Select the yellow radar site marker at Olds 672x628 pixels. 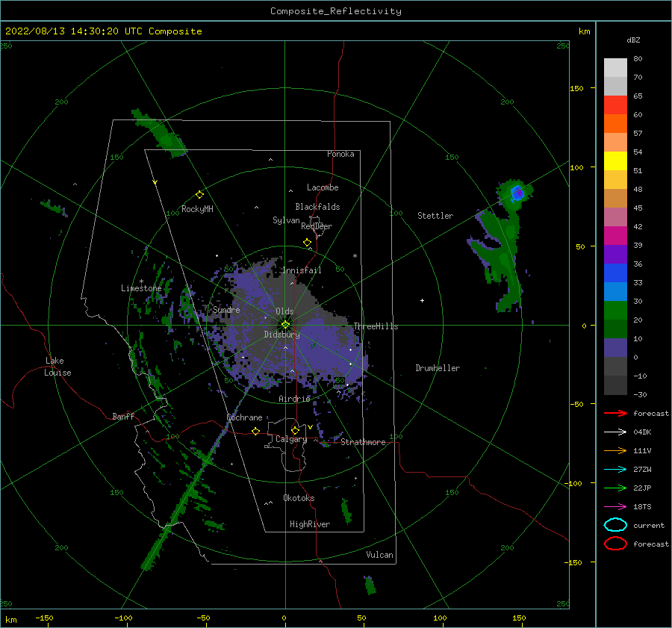pyautogui.click(x=285, y=325)
